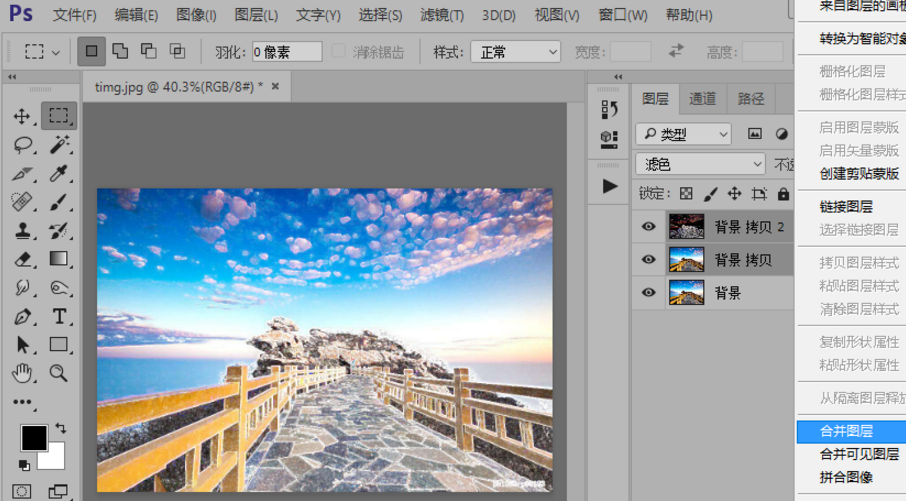
Task: Switch to the 通道 tab
Action: [703, 99]
